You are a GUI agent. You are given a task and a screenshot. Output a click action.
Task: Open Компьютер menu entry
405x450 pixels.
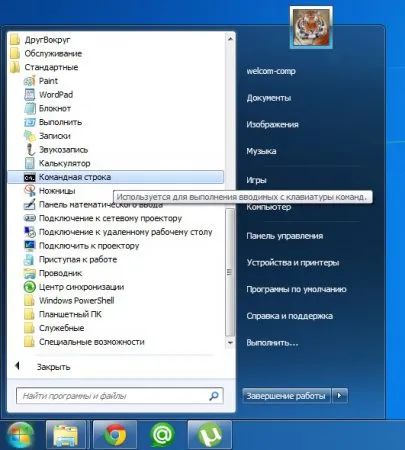point(269,207)
